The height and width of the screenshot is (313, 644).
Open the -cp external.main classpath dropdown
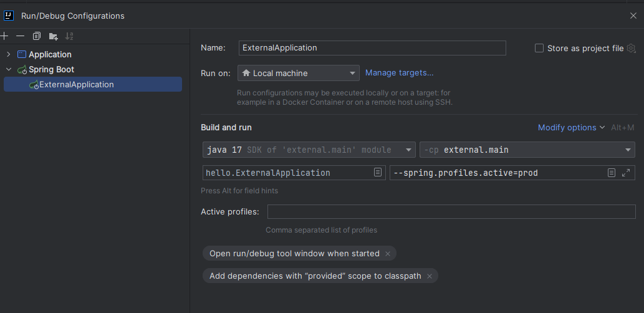[x=527, y=150]
